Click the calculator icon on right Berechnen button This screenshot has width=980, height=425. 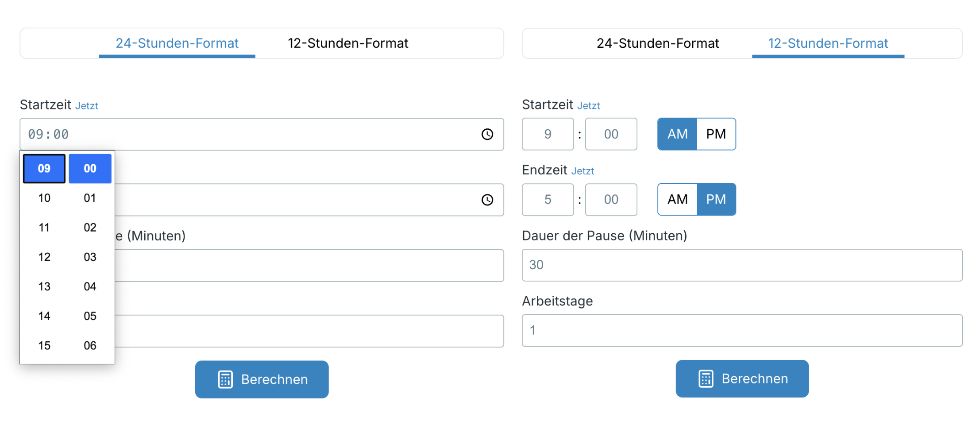tap(706, 379)
